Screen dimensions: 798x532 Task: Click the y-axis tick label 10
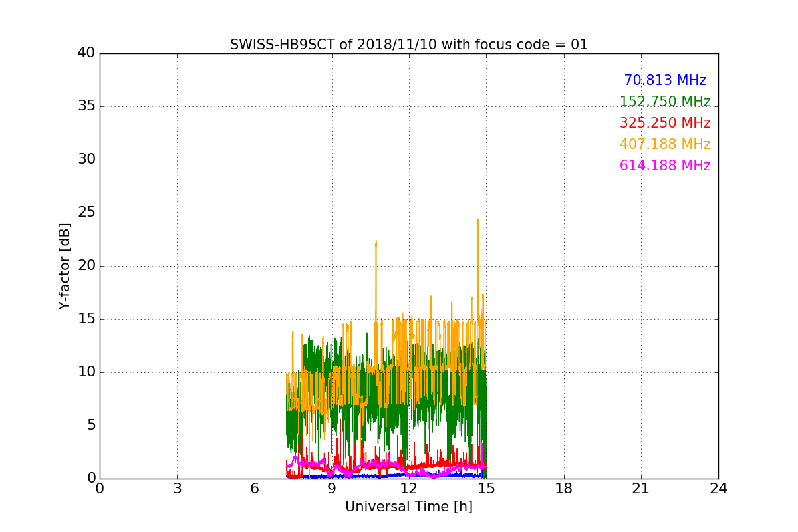coord(86,372)
